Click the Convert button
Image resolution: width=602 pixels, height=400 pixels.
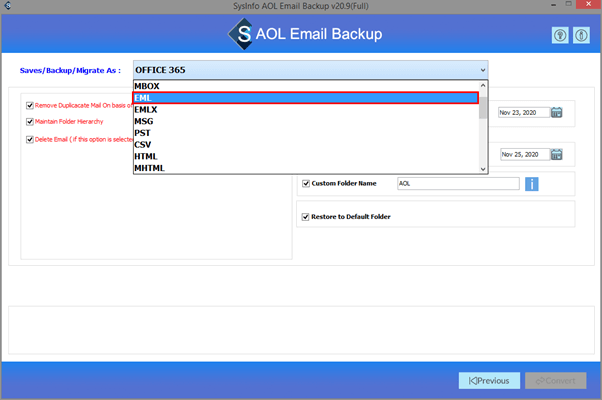pyautogui.click(x=556, y=380)
